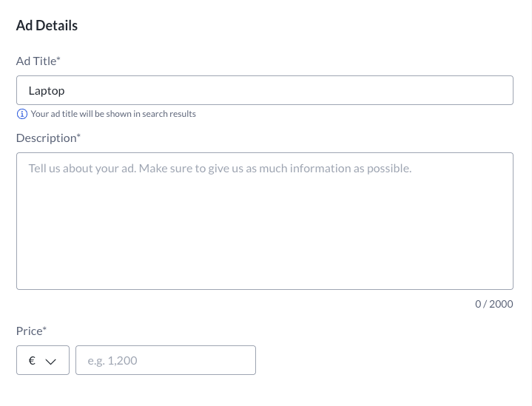Click the Ad Title label
Image resolution: width=532 pixels, height=406 pixels.
point(36,61)
